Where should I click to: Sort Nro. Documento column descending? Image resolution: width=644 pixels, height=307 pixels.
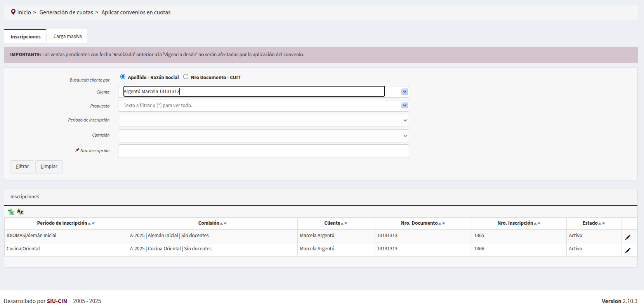[x=444, y=224]
